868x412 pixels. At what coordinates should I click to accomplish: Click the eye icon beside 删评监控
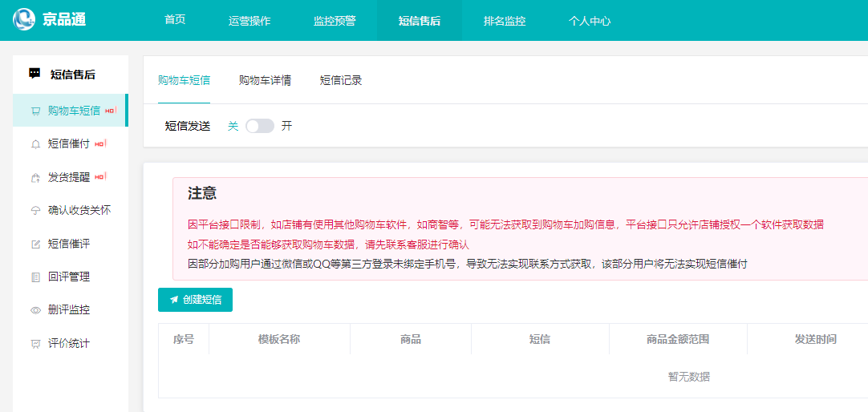[x=35, y=310]
